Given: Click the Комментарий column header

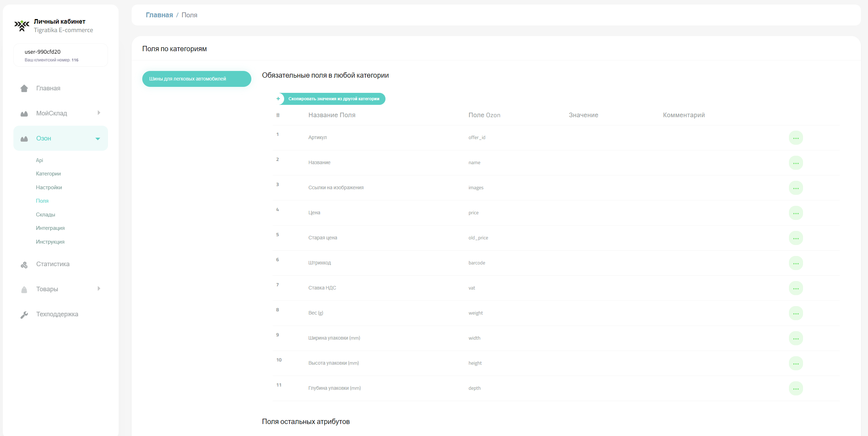Looking at the screenshot, I should point(684,115).
